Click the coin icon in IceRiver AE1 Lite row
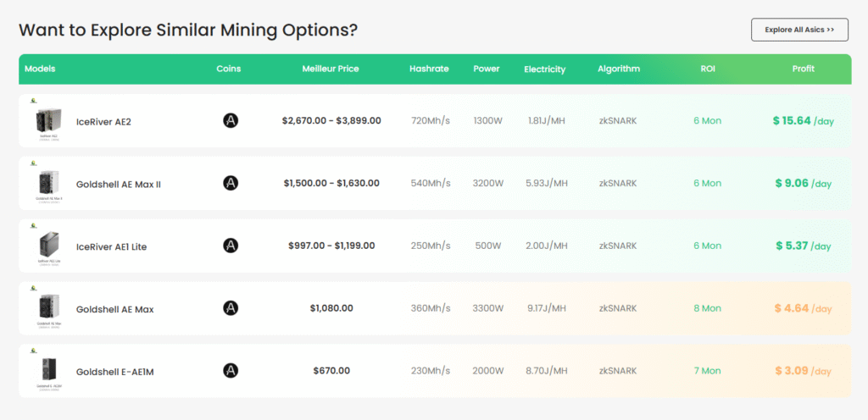The height and width of the screenshot is (420, 868). [x=230, y=246]
